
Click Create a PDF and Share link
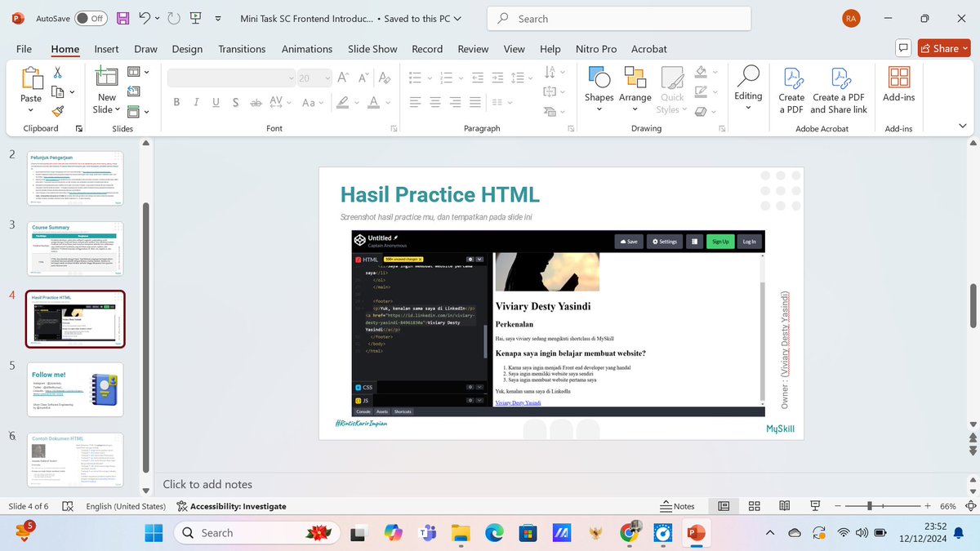point(838,90)
